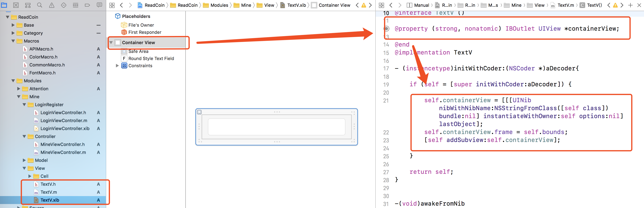This screenshot has height=208, width=644.
Task: Select TextV.xib in navigator
Action: tap(50, 200)
